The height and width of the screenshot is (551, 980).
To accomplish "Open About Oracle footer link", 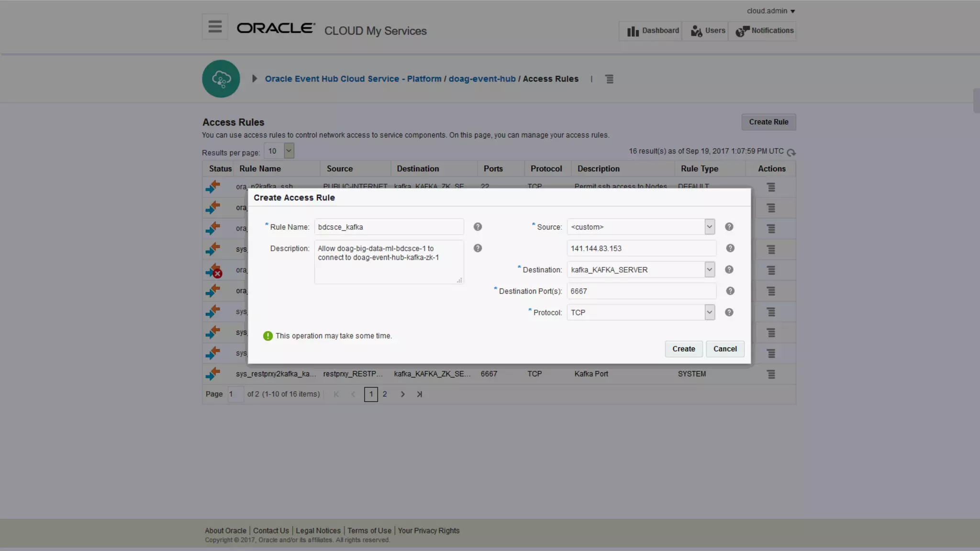I will point(225,530).
